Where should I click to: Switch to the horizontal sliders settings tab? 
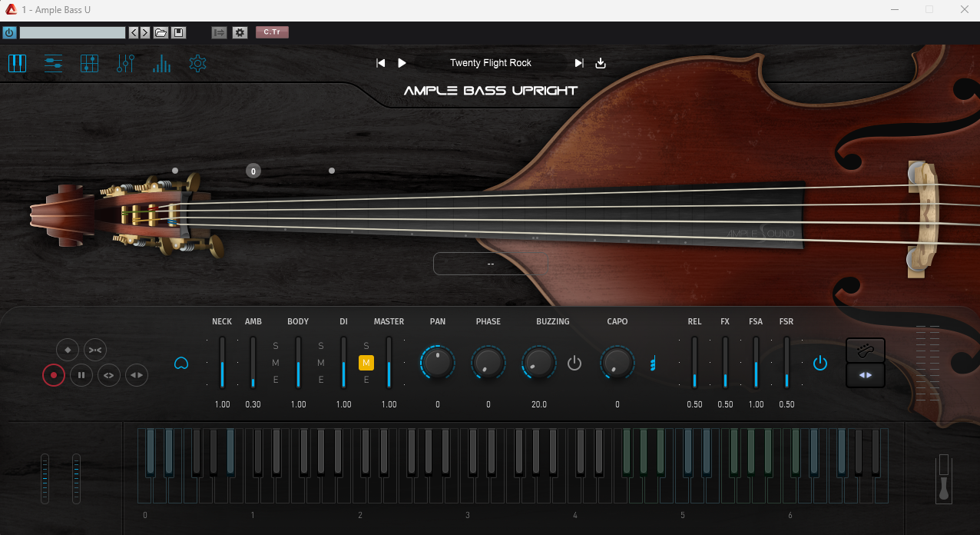(54, 63)
